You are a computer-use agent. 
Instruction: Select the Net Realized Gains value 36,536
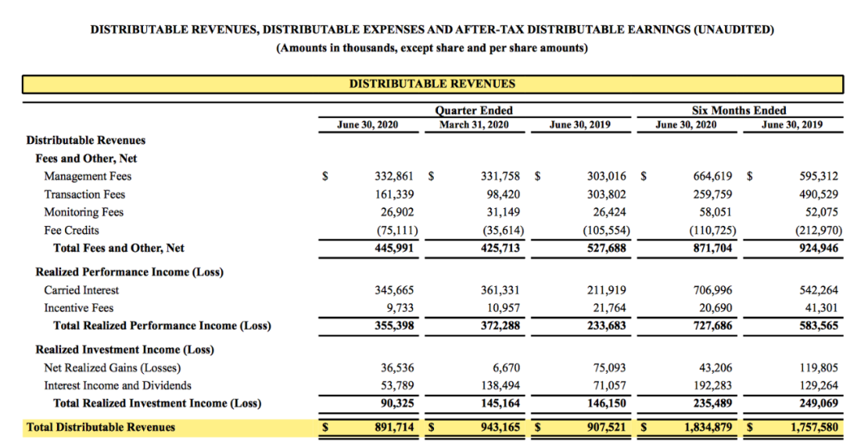tap(397, 367)
